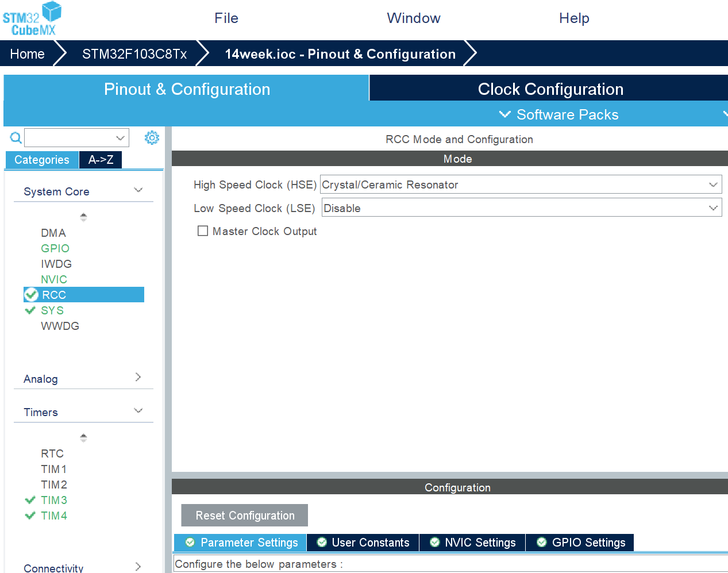This screenshot has height=573, width=728.
Task: Select TIM1 under Timers
Action: coord(54,469)
